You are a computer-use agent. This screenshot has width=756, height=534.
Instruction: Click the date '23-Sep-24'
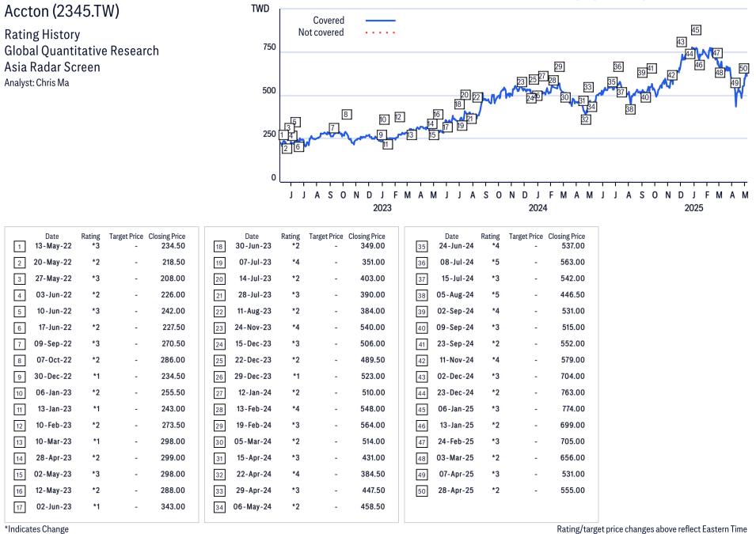(x=455, y=343)
